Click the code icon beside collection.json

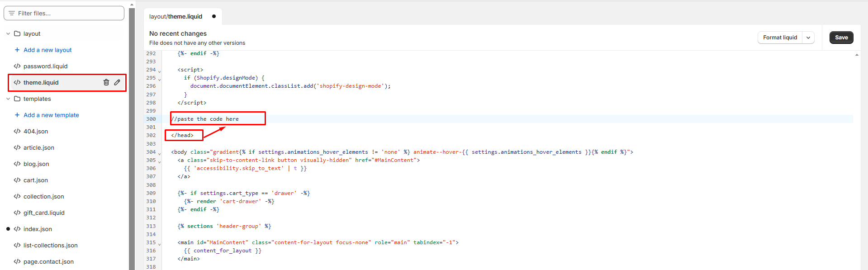pos(17,196)
